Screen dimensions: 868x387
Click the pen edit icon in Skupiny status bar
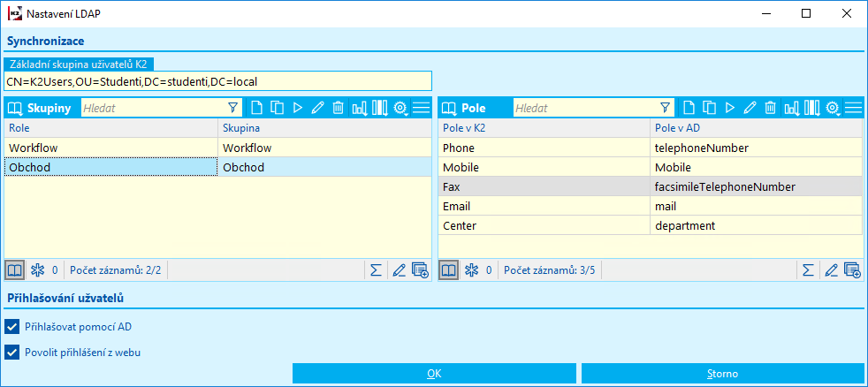coord(400,270)
